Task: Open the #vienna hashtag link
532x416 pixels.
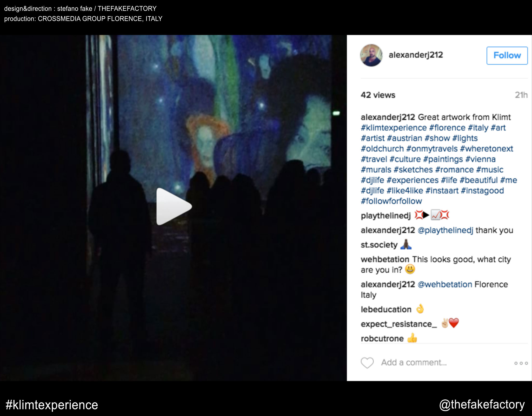Action: (x=481, y=159)
